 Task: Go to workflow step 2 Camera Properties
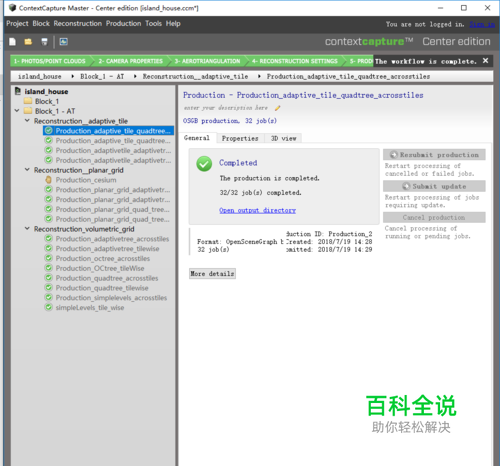(x=131, y=61)
